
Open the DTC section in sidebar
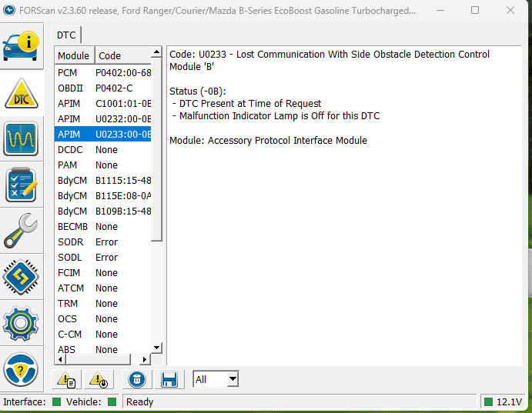[x=21, y=94]
